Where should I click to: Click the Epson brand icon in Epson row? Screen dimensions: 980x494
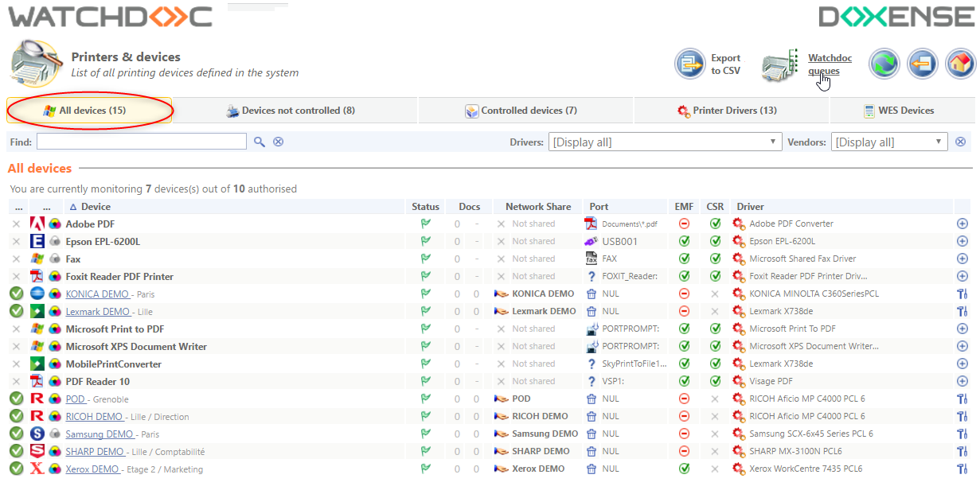click(x=37, y=241)
